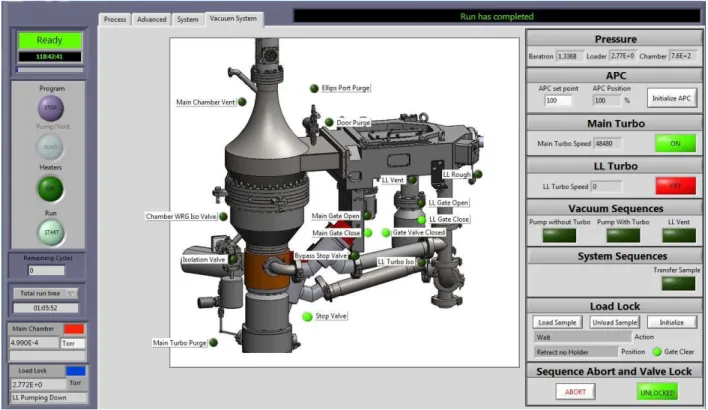Image resolution: width=708 pixels, height=410 pixels.
Task: Click the LL Turbo Speed value field
Action: coord(607,186)
